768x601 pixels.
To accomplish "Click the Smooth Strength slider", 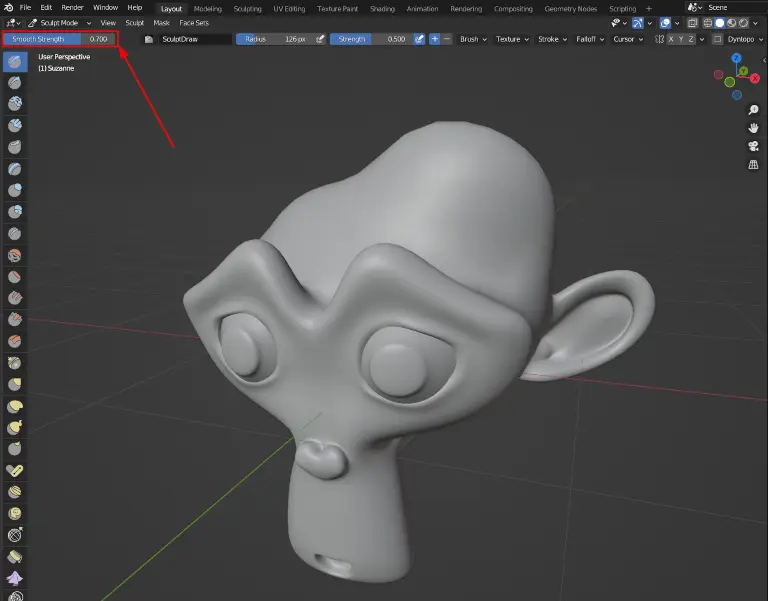I will pyautogui.click(x=59, y=39).
